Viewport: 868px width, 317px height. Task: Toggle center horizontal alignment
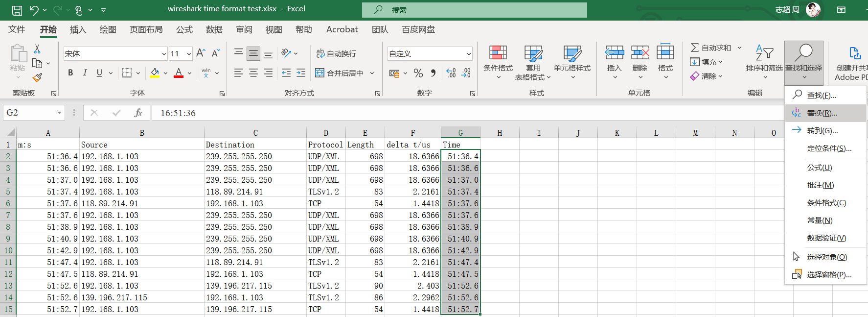click(x=253, y=73)
